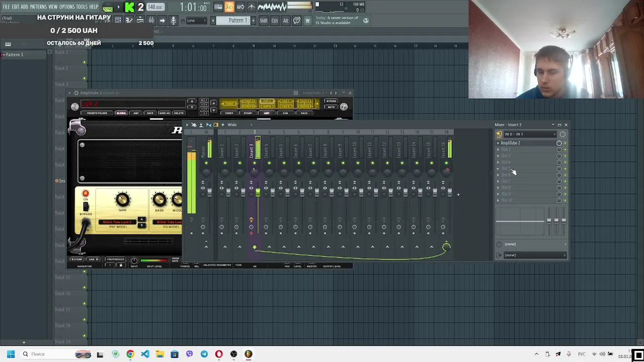Click the Alt modifier button
Screen dimensions: 644x362
click(285, 21)
